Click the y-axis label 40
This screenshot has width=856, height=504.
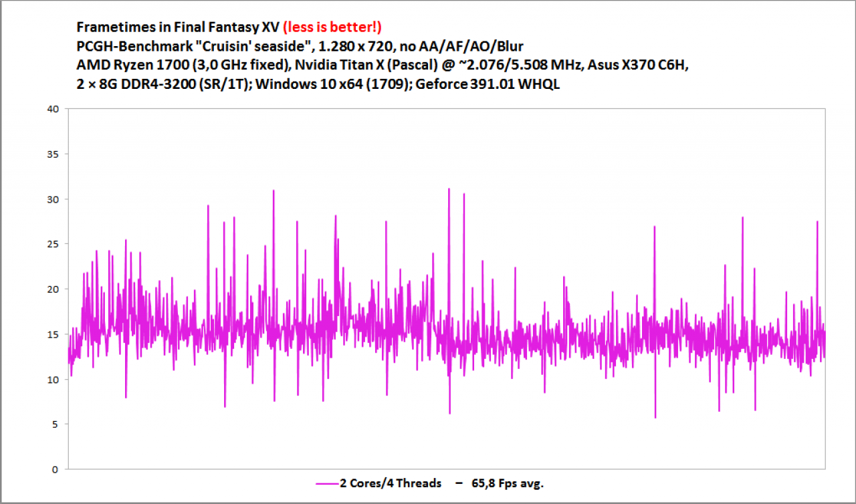click(53, 109)
